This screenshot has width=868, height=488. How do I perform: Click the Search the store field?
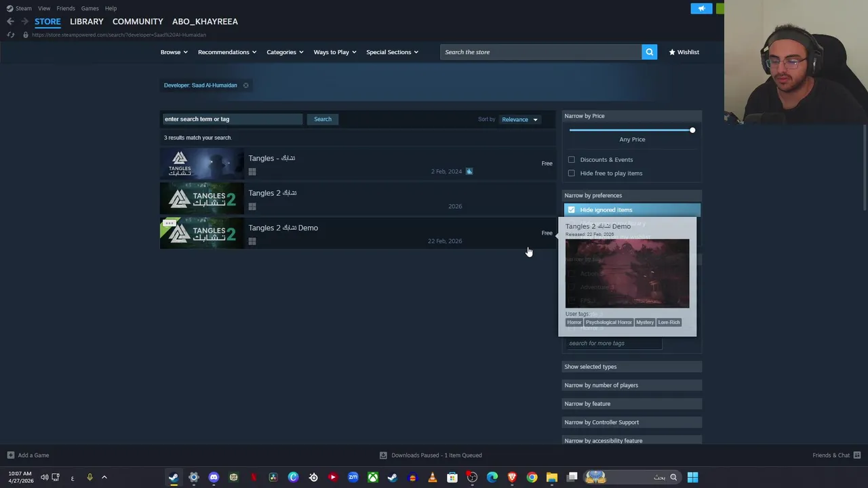tap(540, 52)
